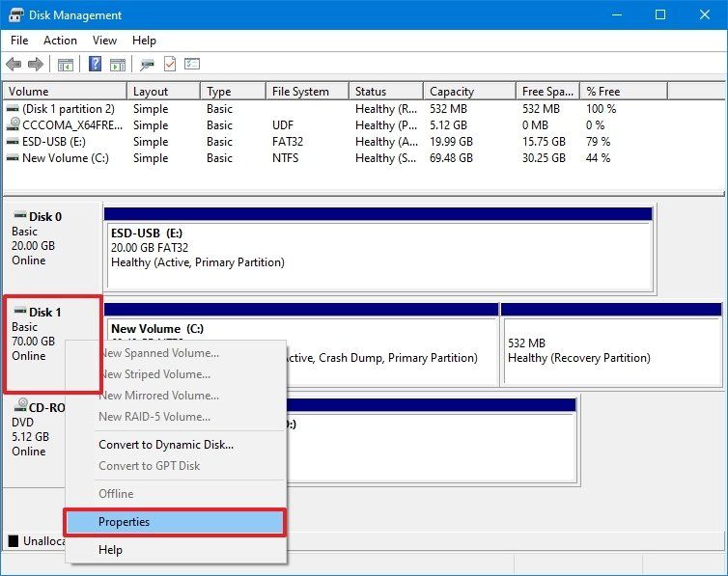Viewport: 728px width, 576px height.
Task: Sort by the Volume column header
Action: 65,92
